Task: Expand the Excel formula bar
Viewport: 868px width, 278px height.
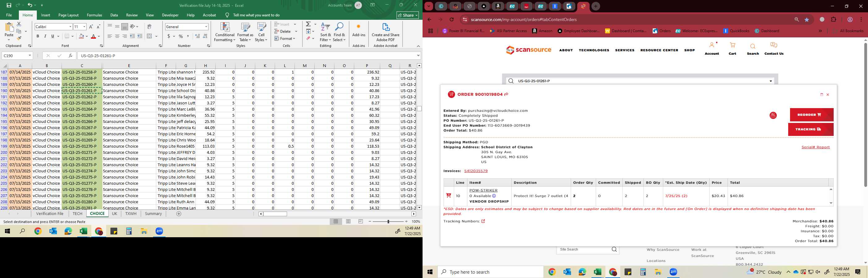Action: (x=418, y=56)
